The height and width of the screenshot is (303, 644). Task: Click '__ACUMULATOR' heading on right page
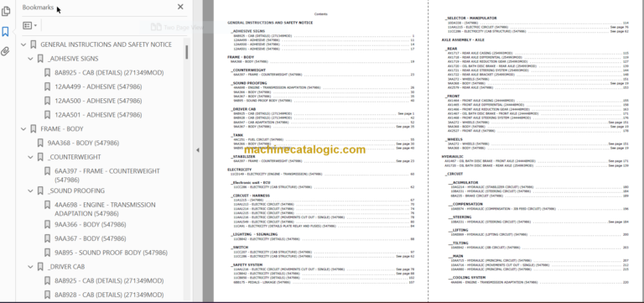(463, 182)
